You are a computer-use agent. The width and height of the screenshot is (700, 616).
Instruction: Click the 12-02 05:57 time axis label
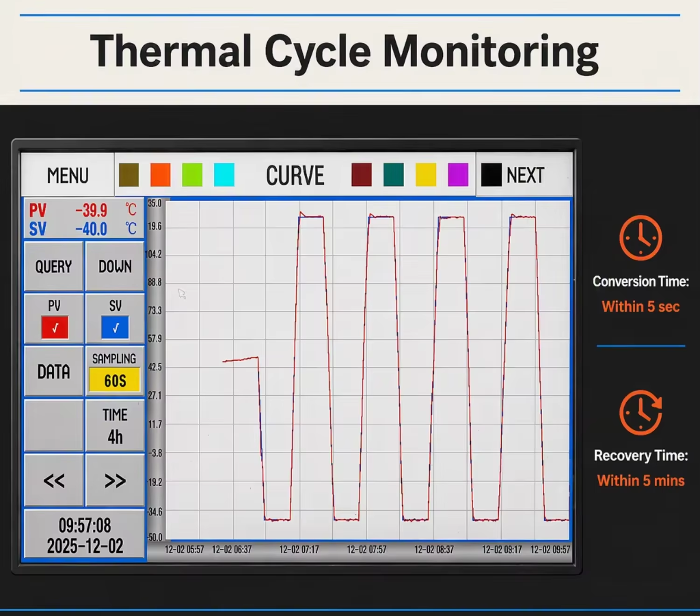point(184,550)
